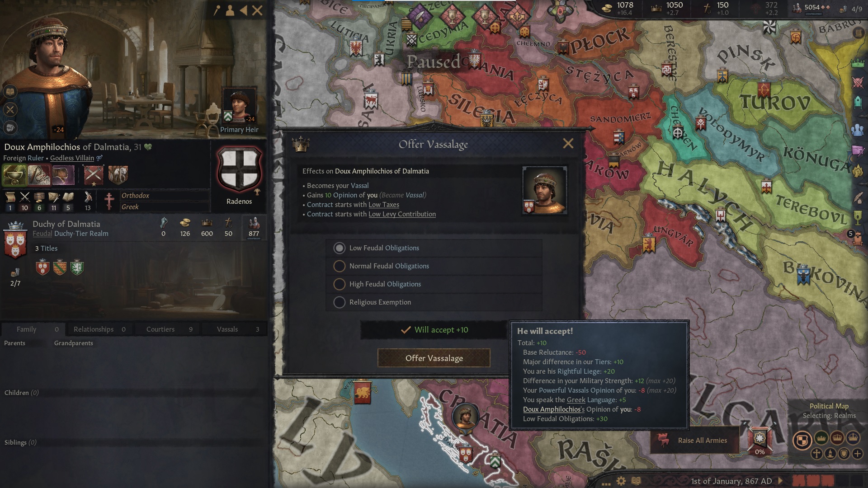Open the game settings gear icon
The height and width of the screenshot is (488, 868).
coord(621,481)
